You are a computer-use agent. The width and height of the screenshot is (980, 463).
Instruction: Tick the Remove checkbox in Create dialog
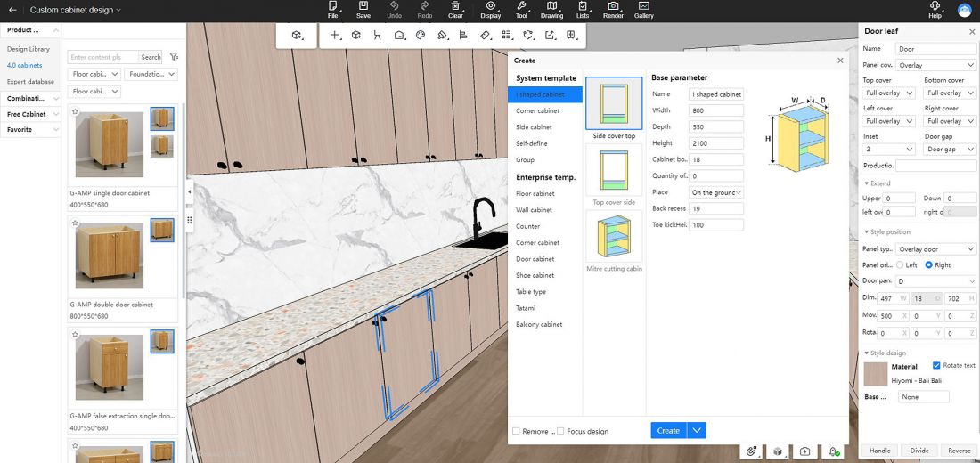tap(516, 431)
